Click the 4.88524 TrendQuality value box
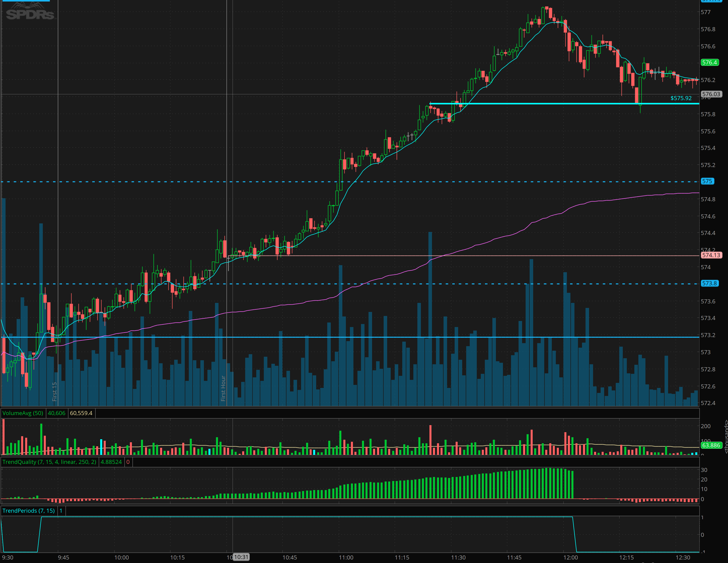Viewport: 728px width, 563px height. (111, 462)
